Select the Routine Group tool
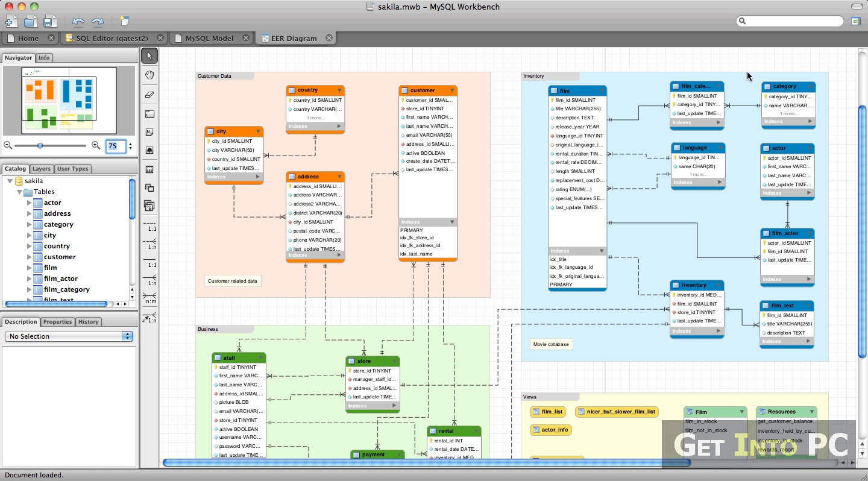The height and width of the screenshot is (481, 868). click(149, 206)
